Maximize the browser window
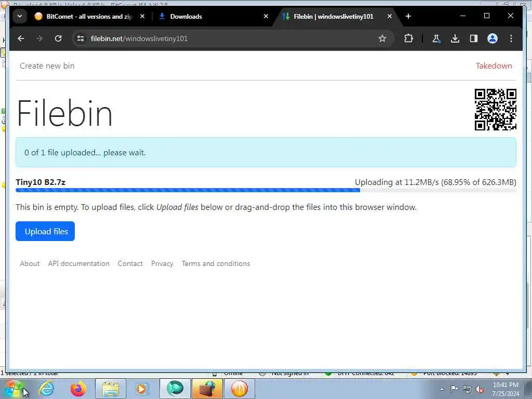The image size is (532, 399). [486, 16]
